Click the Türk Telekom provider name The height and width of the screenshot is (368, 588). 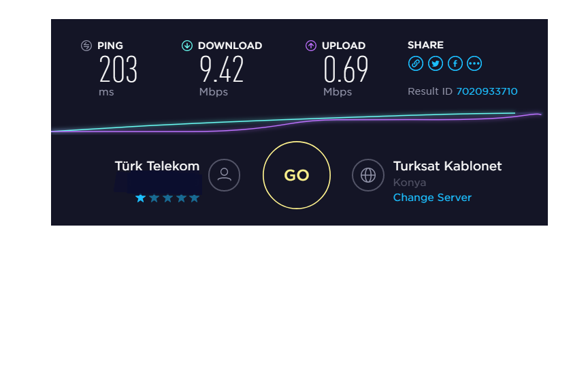157,166
